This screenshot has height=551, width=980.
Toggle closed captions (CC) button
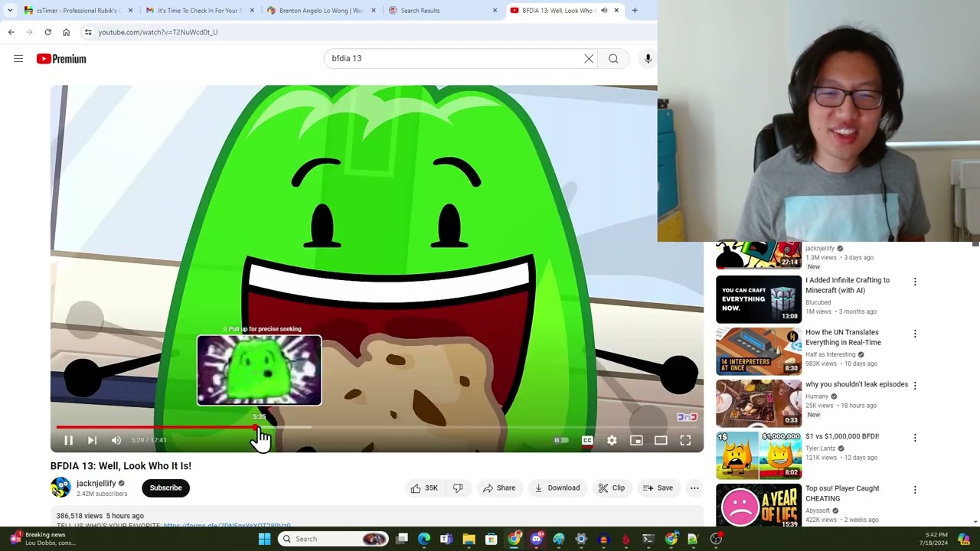(x=587, y=440)
